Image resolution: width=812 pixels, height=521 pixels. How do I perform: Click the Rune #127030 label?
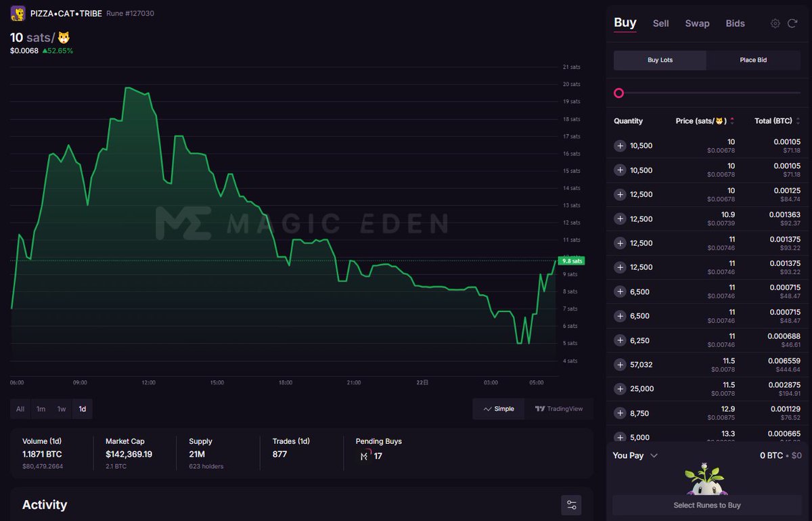coord(130,14)
